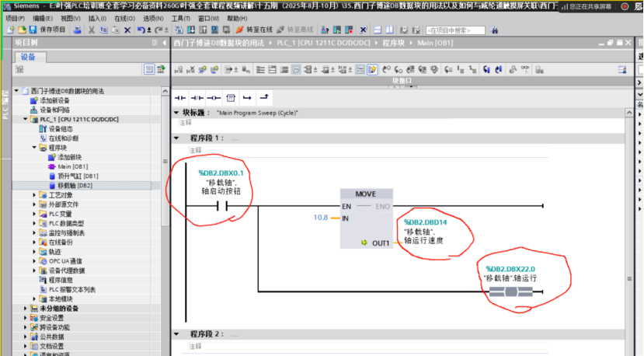Click the delete network icon
Screen dimensions: 644x356
pyautogui.click(x=190, y=70)
